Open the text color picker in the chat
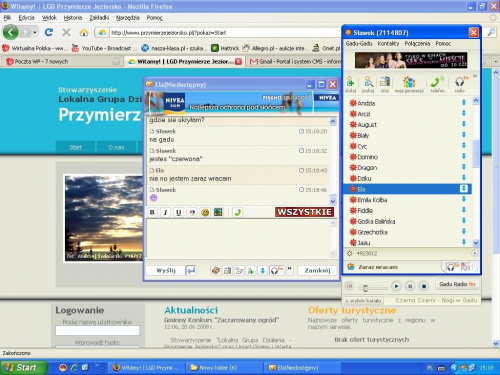The height and width of the screenshot is (375, 500). [192, 212]
